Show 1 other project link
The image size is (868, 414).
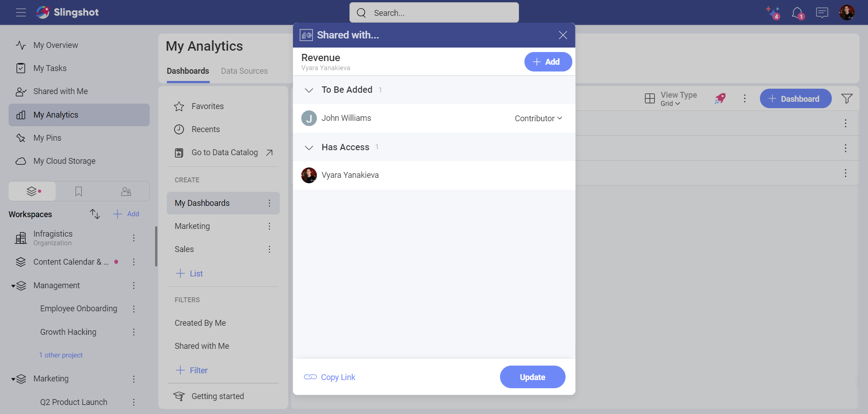[x=61, y=355]
